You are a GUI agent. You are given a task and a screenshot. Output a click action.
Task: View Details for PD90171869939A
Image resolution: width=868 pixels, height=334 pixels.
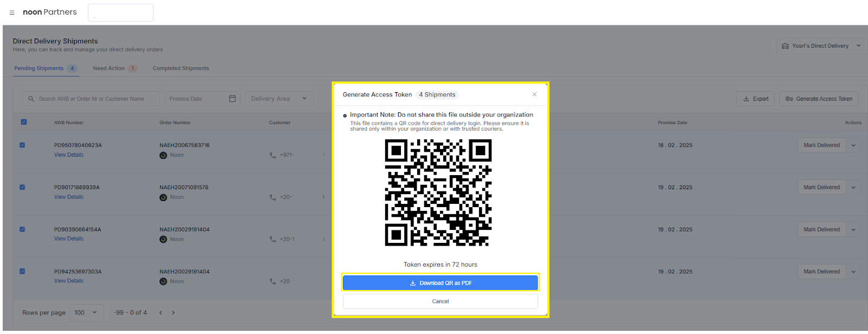69,197
